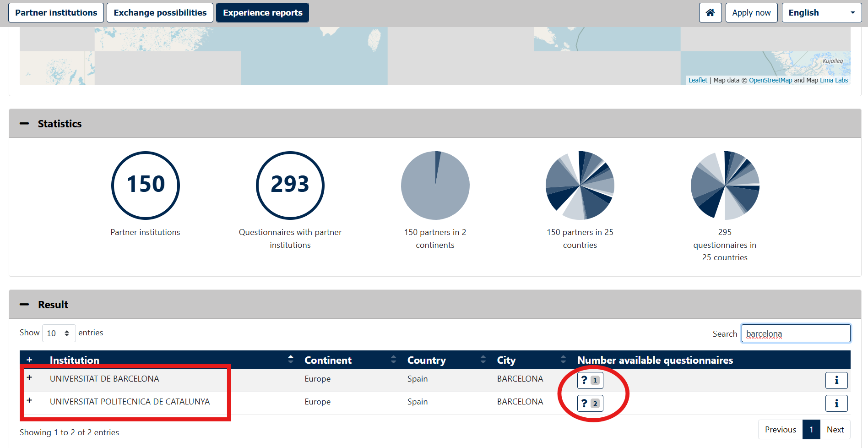Focus the Search field containing barcelona
Screen dimensions: 868x448
pos(796,333)
